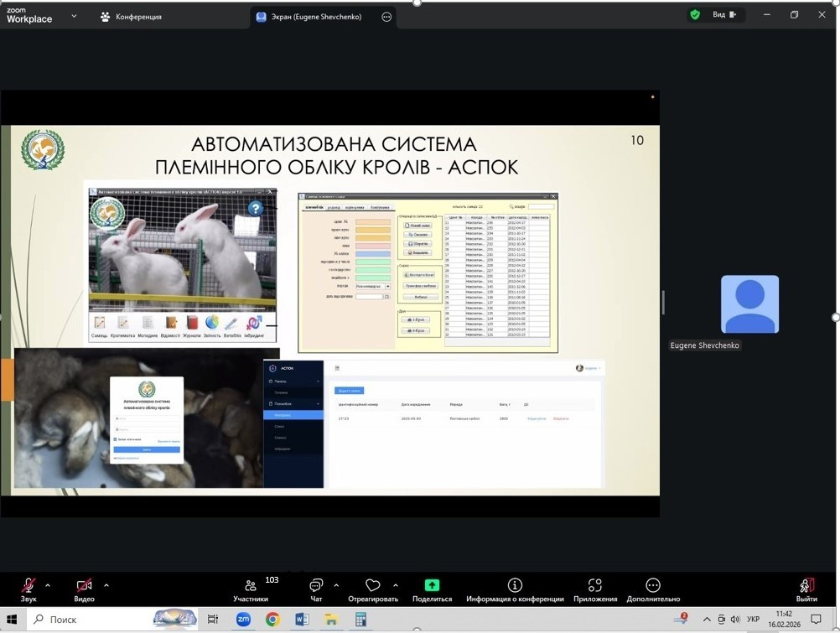
Task: Click the green Поделиться share screen button
Action: coord(432,585)
